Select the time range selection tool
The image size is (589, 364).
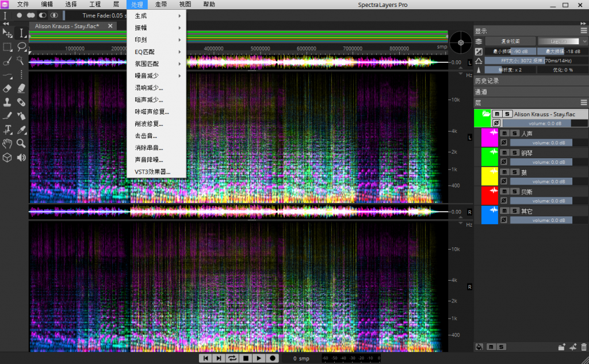point(21,33)
